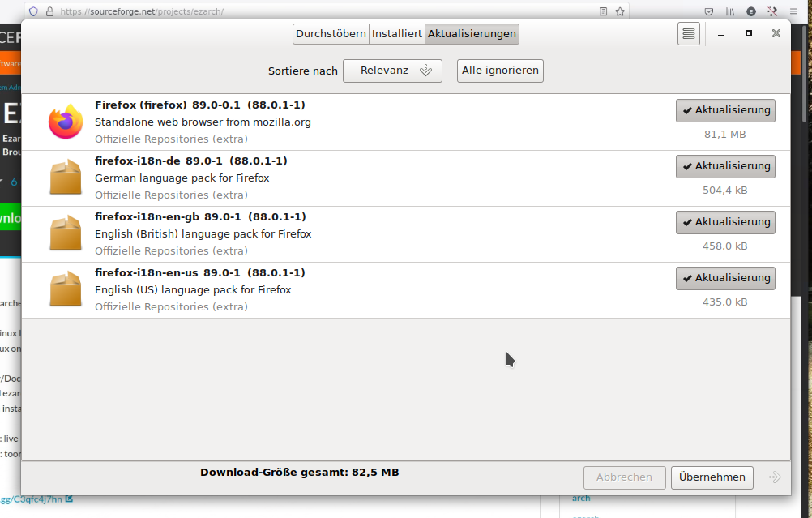Click the details arrow icon beside Übernehmen
This screenshot has height=518, width=812.
click(775, 477)
